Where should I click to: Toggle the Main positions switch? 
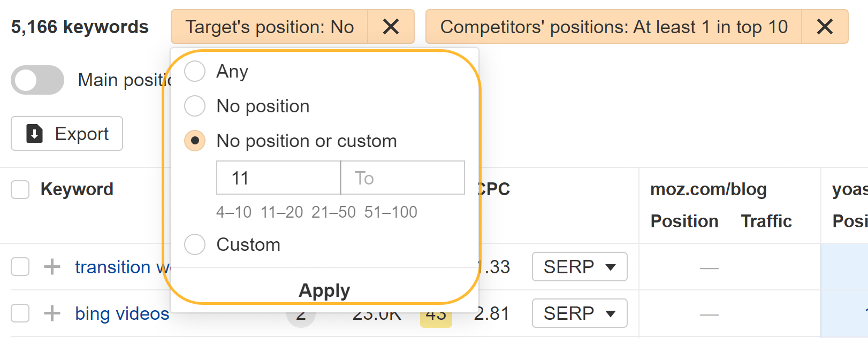[36, 80]
